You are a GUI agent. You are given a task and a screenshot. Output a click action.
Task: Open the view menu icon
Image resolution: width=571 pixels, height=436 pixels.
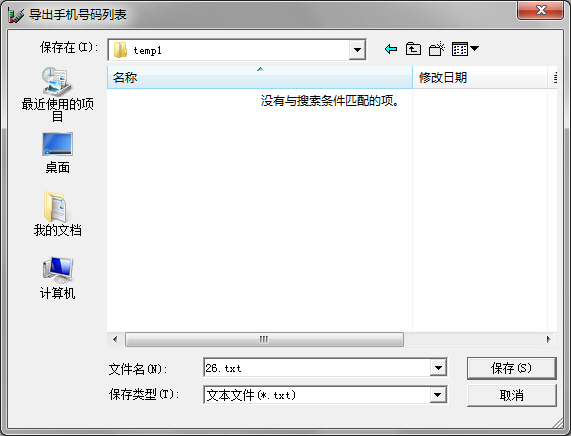[x=465, y=49]
